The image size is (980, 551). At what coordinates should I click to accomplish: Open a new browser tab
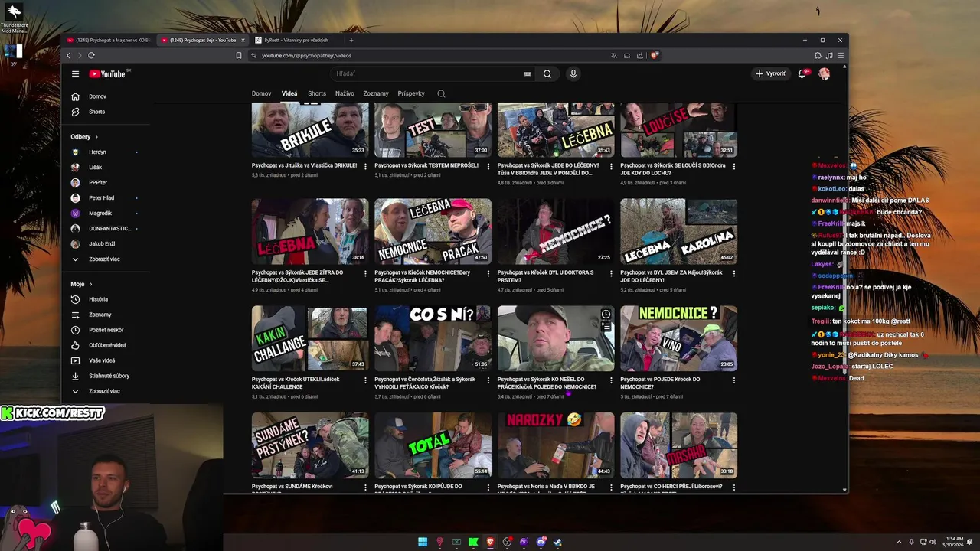[x=351, y=40]
